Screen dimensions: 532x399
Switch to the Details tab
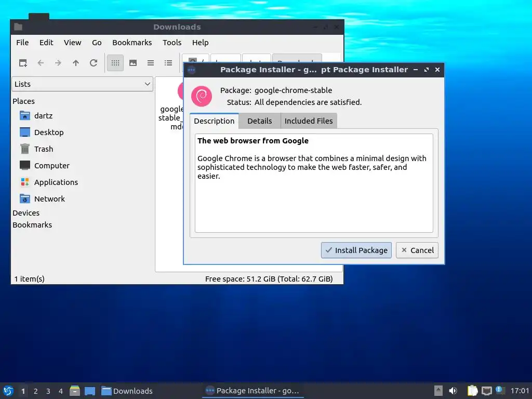(260, 121)
